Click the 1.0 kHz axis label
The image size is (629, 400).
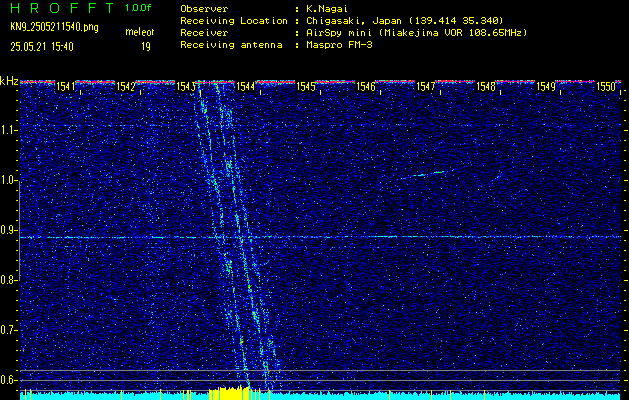(7, 180)
